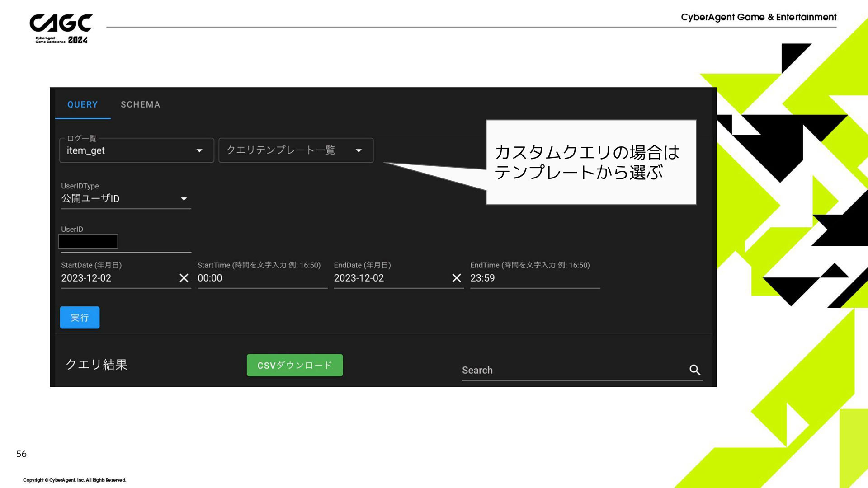Viewport: 868px width, 488px height.
Task: Switch to the SCHEMA tab
Action: 140,104
